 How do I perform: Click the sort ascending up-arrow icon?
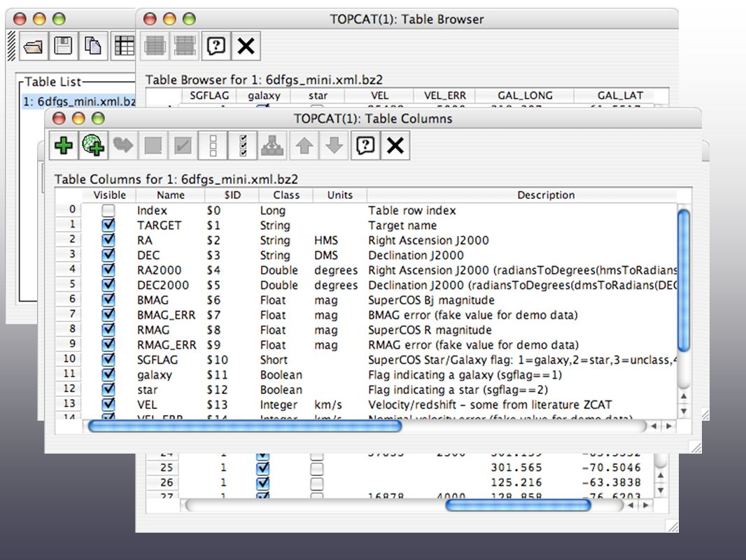click(304, 146)
